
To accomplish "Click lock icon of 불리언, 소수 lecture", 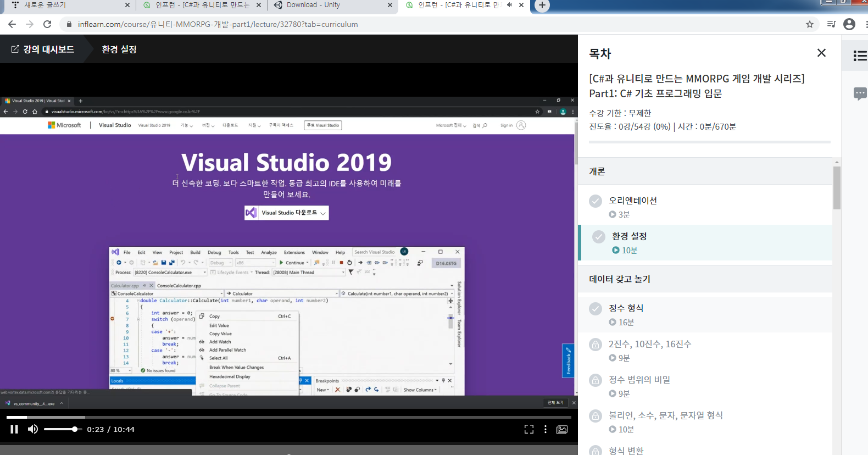I will click(x=596, y=415).
